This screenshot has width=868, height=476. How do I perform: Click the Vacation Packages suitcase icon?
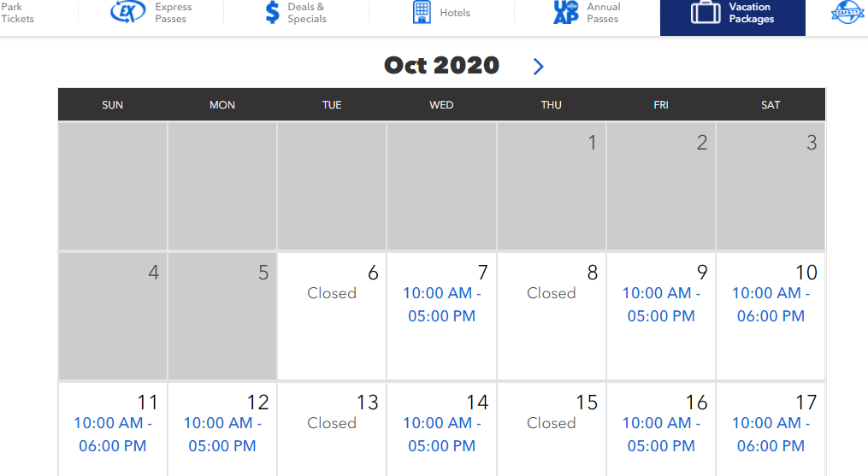(706, 12)
